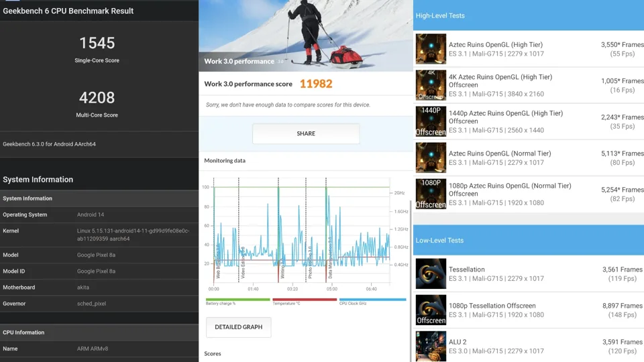
Task: Click the PCMark results vertical scrollbar
Action: point(410,268)
